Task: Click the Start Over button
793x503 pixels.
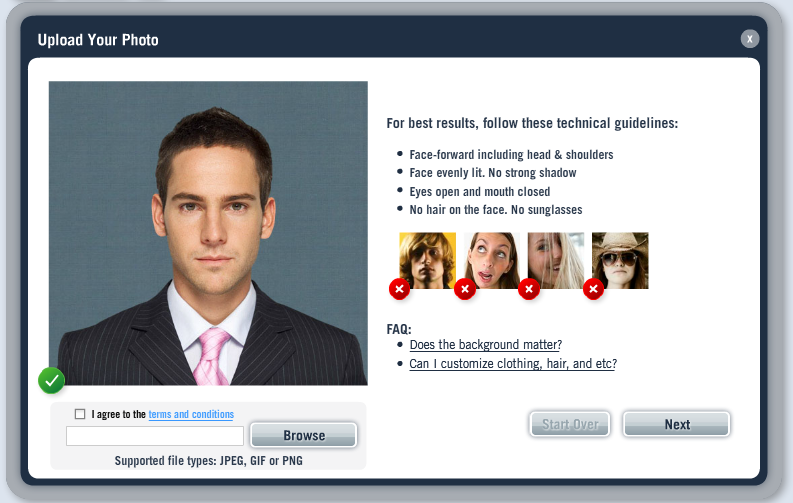Action: pos(570,424)
